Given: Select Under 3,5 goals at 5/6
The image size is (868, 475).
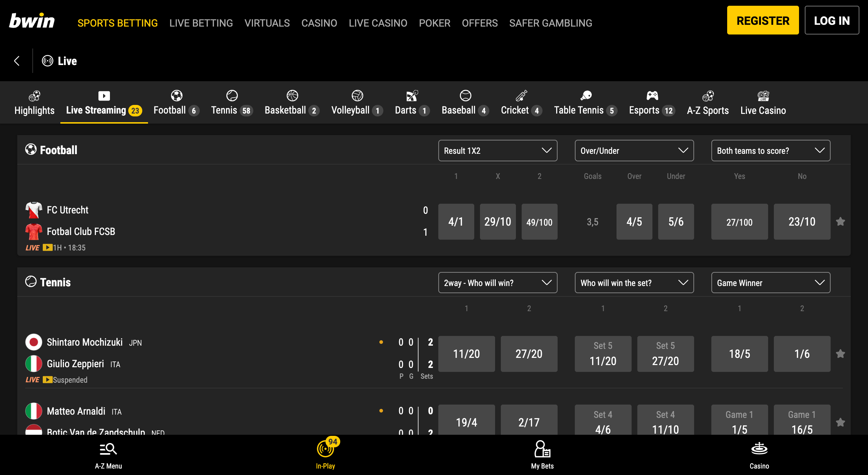Looking at the screenshot, I should [676, 222].
